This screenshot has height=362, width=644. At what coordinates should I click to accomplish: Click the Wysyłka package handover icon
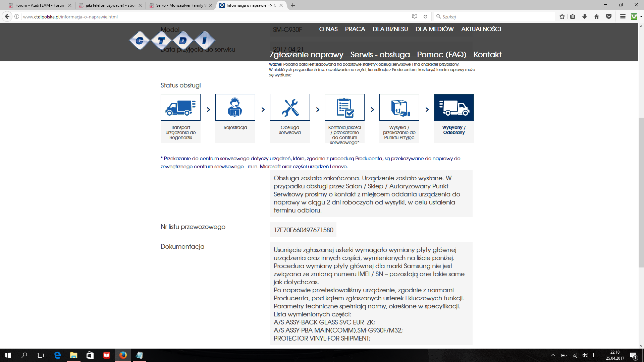pyautogui.click(x=399, y=107)
